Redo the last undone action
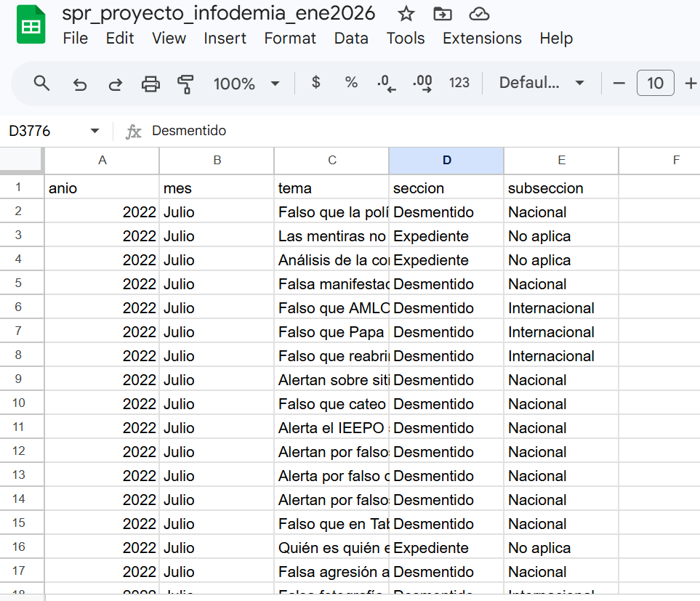This screenshot has height=601, width=700. click(x=115, y=84)
